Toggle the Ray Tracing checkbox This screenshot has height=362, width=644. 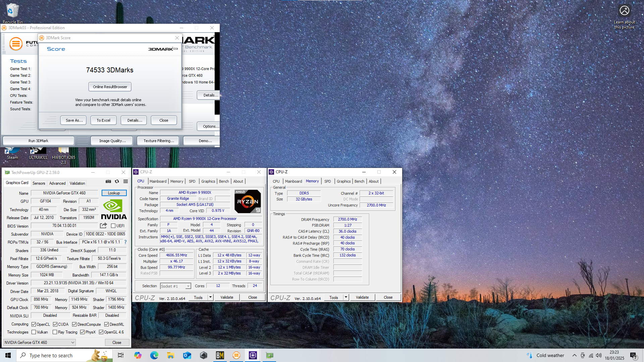pyautogui.click(x=55, y=332)
